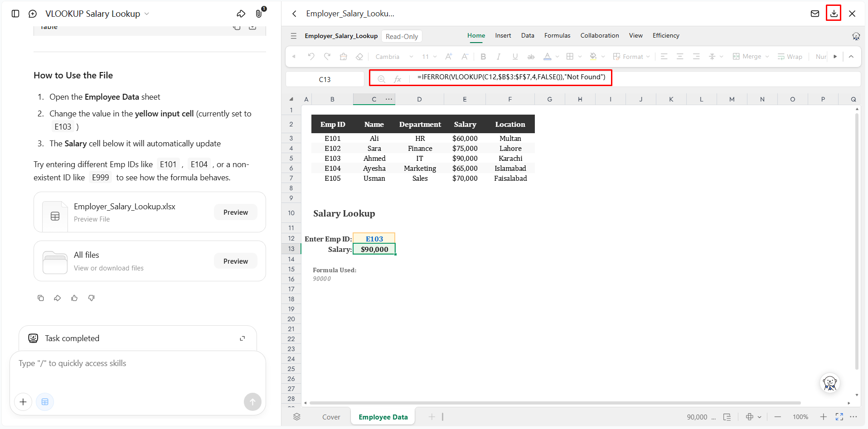The width and height of the screenshot is (868, 429).
Task: Enter fullscreen spreadsheet view
Action: pos(839,417)
